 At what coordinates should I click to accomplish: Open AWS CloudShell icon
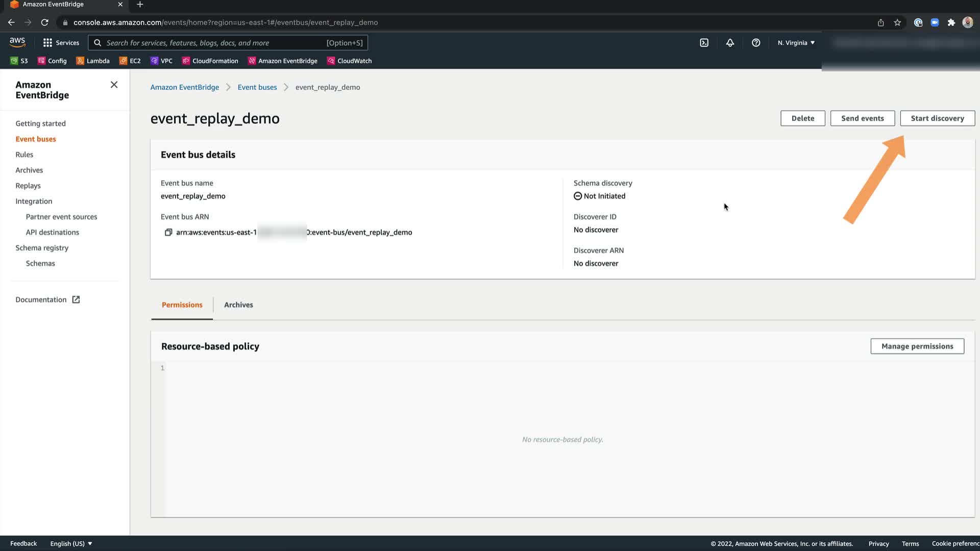click(x=704, y=43)
